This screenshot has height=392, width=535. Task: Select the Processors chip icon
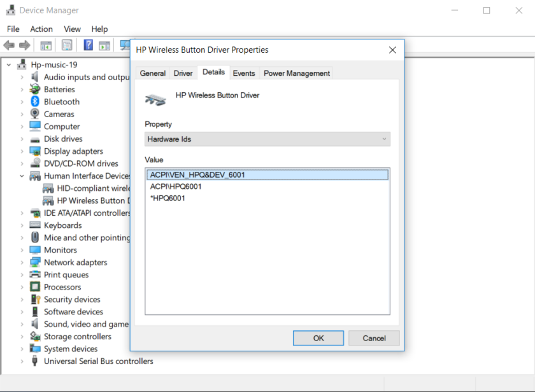pyautogui.click(x=35, y=286)
